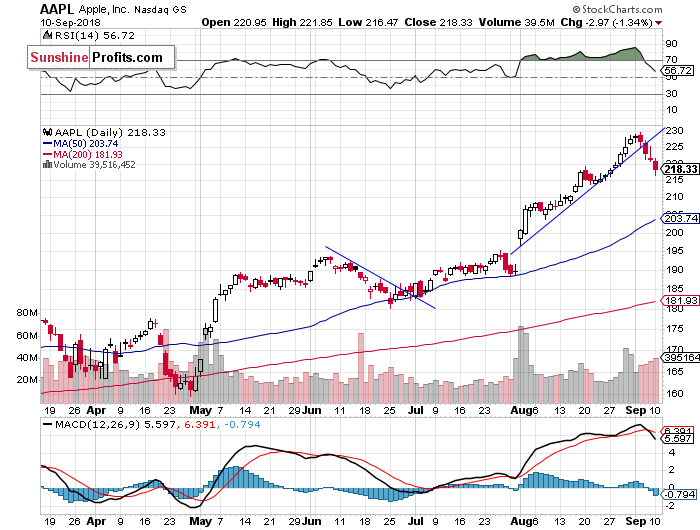This screenshot has width=700, height=530.
Task: Click the Chg -2.97 (-1.34%) value
Action: [607, 22]
